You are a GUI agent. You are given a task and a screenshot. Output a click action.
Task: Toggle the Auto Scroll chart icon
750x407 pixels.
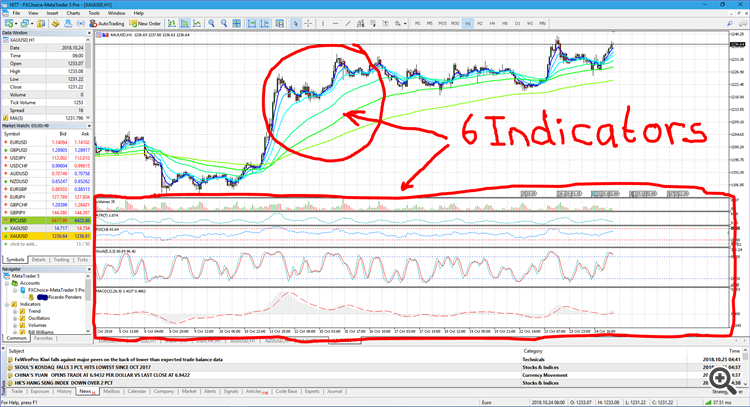pyautogui.click(x=252, y=23)
